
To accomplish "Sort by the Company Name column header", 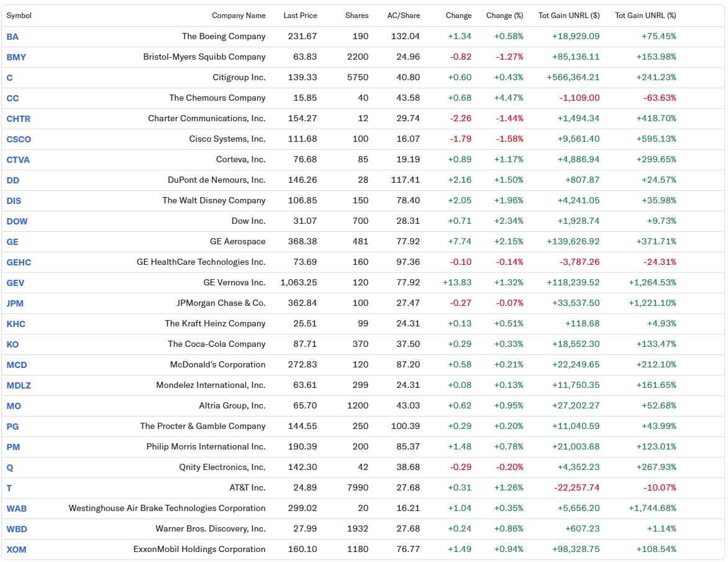I will (239, 16).
